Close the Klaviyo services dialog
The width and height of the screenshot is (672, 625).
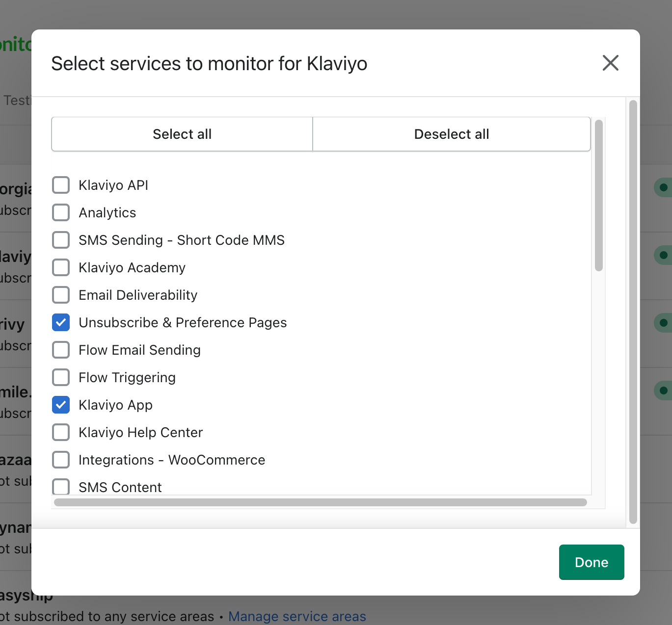point(610,63)
